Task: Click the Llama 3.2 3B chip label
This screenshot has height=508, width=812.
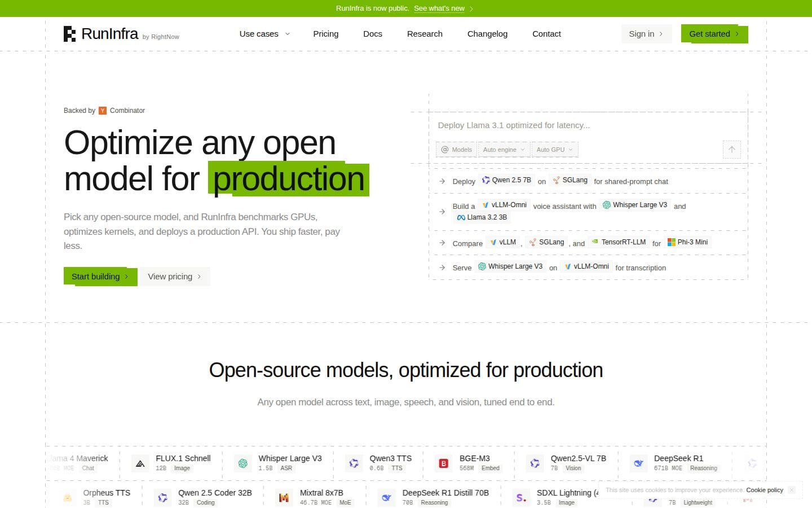Action: click(x=487, y=217)
